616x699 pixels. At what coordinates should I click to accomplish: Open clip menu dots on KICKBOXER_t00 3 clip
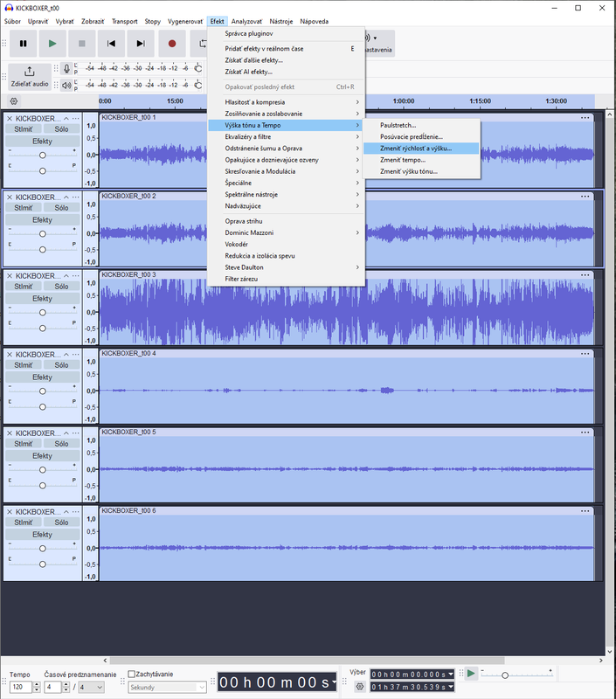coord(585,275)
